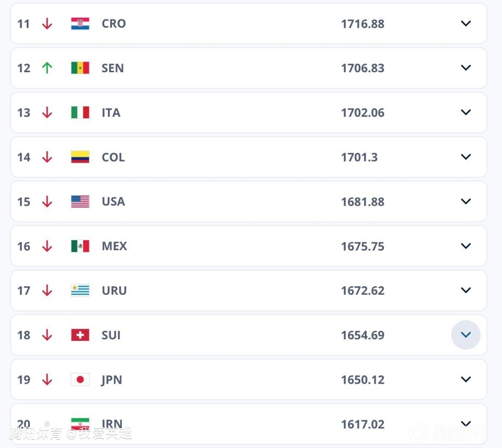Expand the CRO row chevron
The height and width of the screenshot is (448, 502).
[x=465, y=24]
